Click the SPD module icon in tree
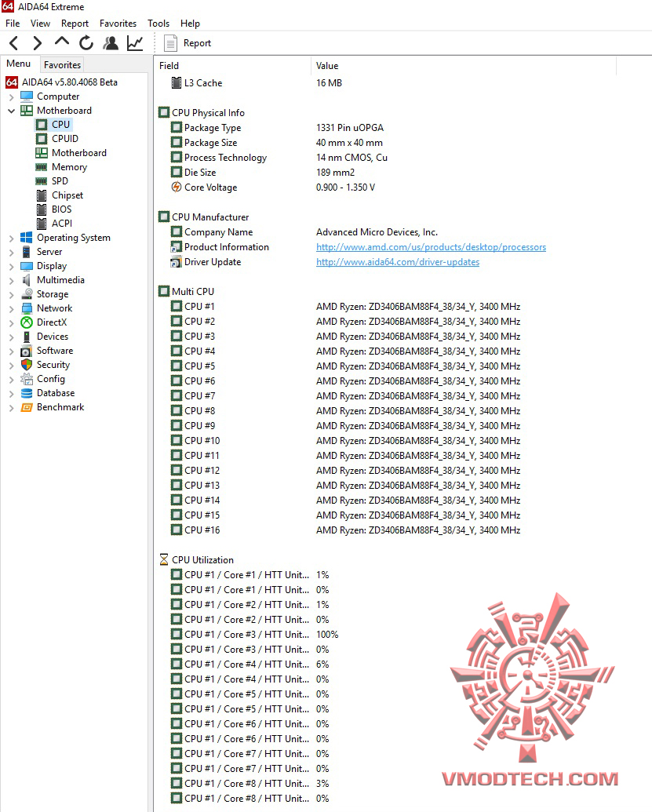 point(42,180)
